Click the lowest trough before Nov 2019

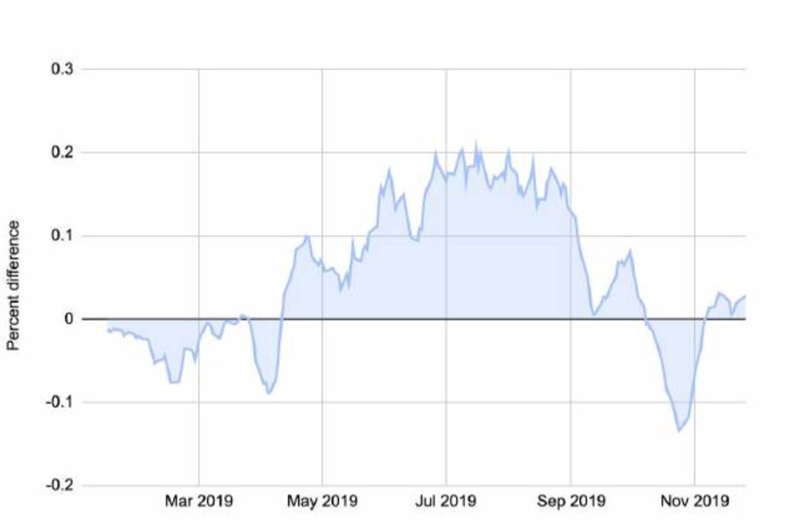point(678,431)
